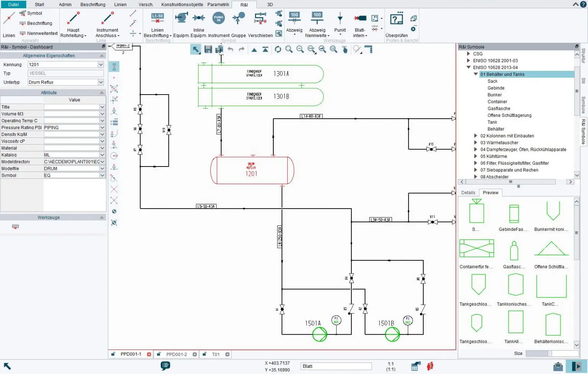Click the refresh view icon
This screenshot has width=588, height=374.
(x=278, y=49)
